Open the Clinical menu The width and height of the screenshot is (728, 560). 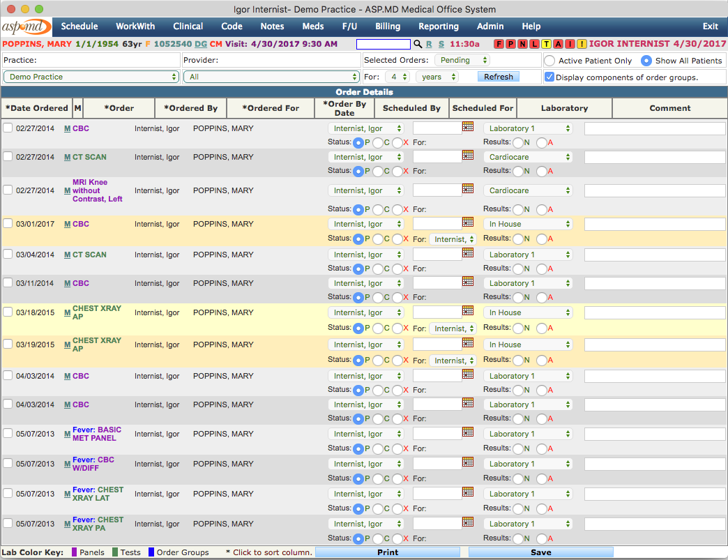188,27
